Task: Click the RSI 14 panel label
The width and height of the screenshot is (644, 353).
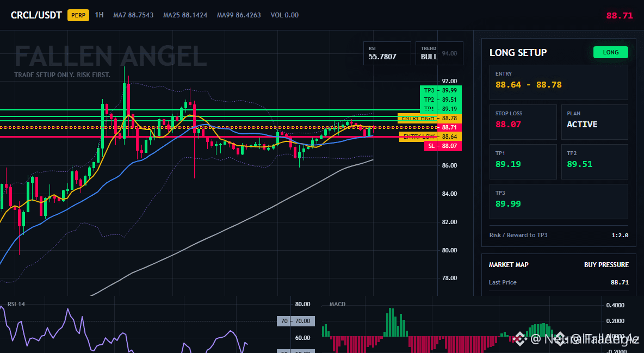Action: (x=16, y=305)
